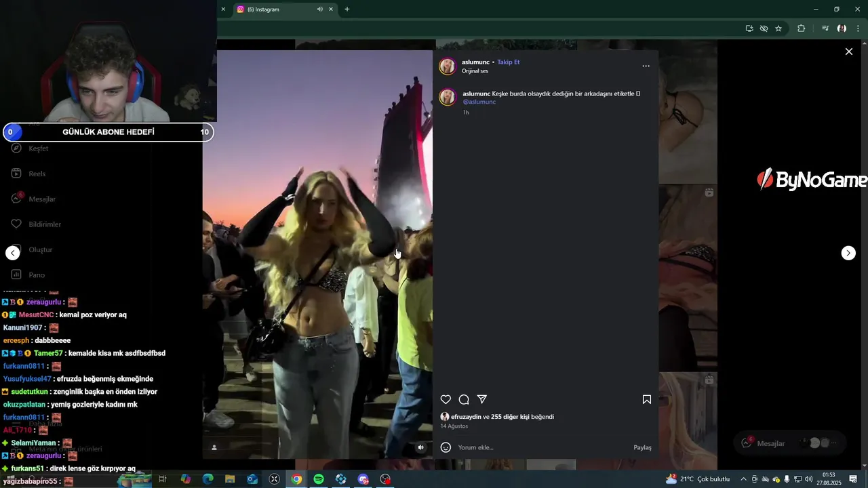Viewport: 868px width, 488px height.
Task: Click @aslumunc mention in caption
Action: tap(479, 102)
